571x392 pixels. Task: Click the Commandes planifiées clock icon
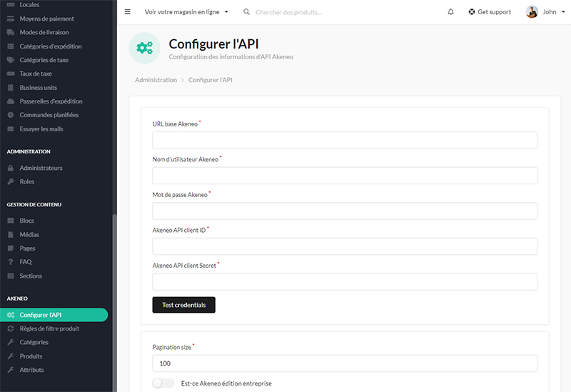pos(11,115)
